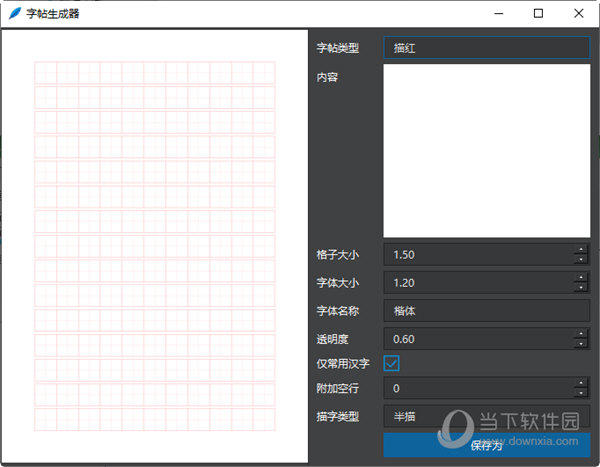Click the 内容 label
This screenshot has height=467, width=600.
tap(327, 77)
